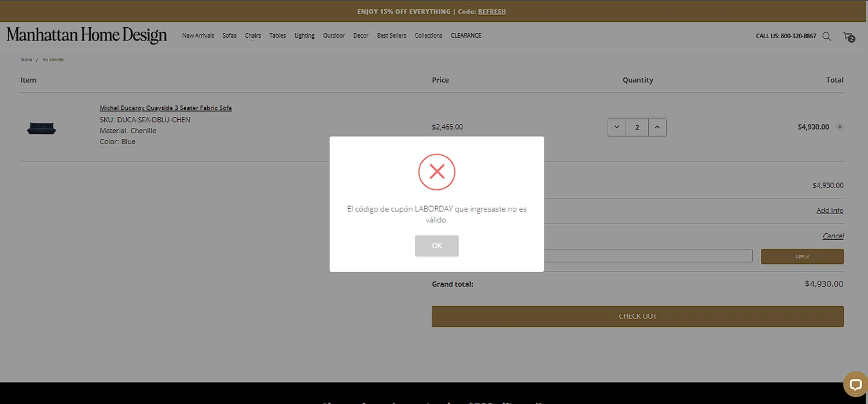This screenshot has height=404, width=868.
Task: Open the live chat bubble
Action: pyautogui.click(x=855, y=384)
